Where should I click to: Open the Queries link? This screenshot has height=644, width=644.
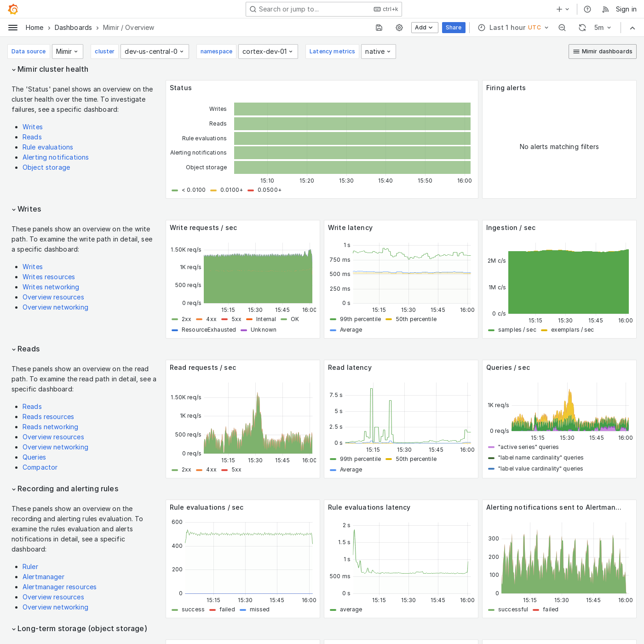click(34, 457)
